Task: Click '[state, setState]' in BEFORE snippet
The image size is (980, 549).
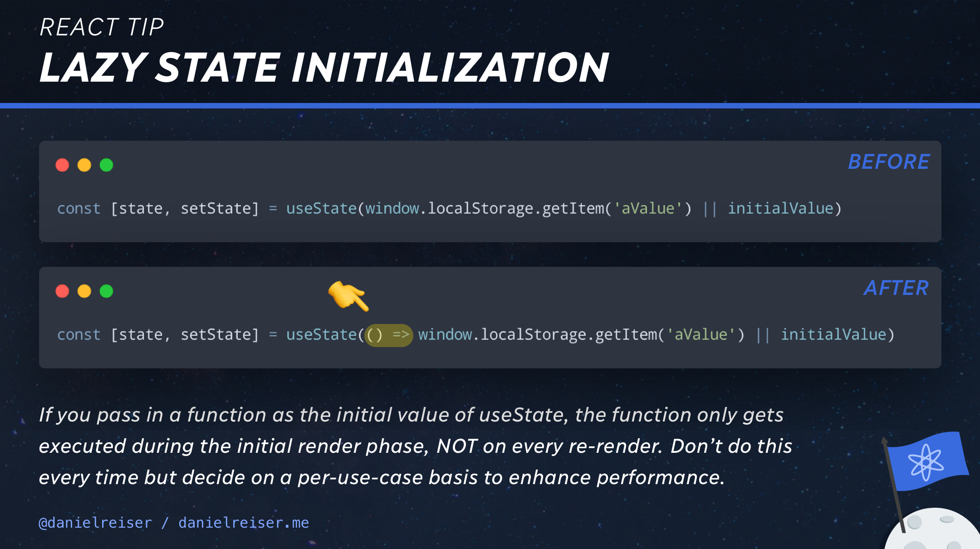Action: pyautogui.click(x=185, y=209)
